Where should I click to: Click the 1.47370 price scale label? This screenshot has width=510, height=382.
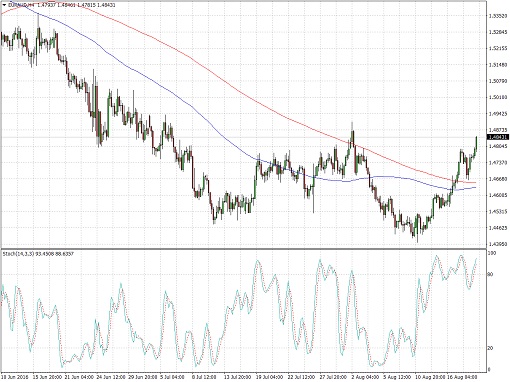(x=498, y=163)
